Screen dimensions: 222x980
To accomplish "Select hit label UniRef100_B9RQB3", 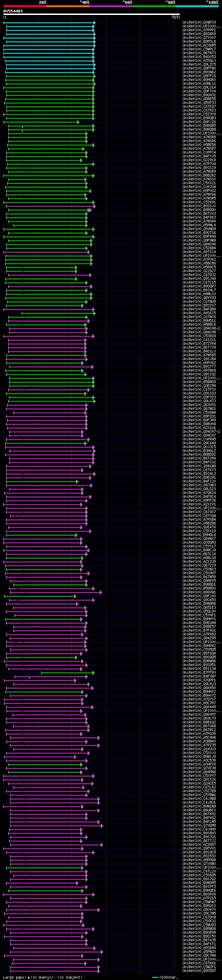I will pyautogui.click(x=199, y=118).
